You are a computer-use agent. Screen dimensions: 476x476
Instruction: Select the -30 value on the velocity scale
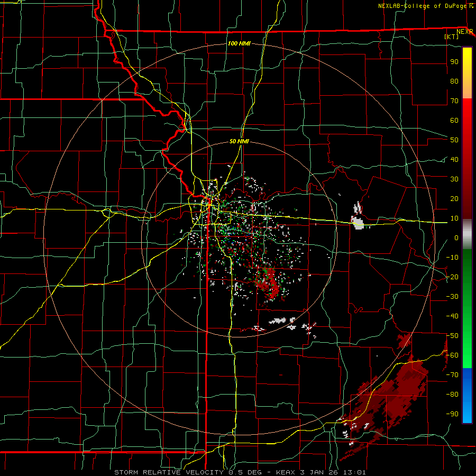click(452, 297)
